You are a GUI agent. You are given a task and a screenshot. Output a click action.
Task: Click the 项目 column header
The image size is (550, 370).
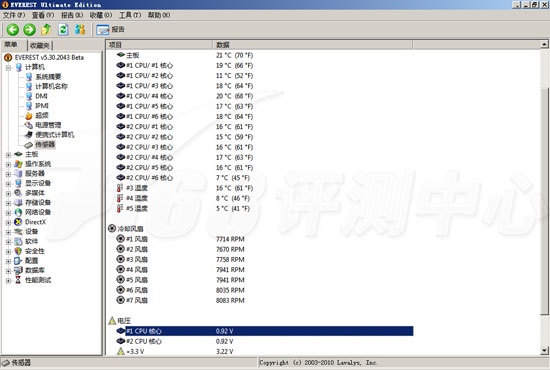coord(159,45)
